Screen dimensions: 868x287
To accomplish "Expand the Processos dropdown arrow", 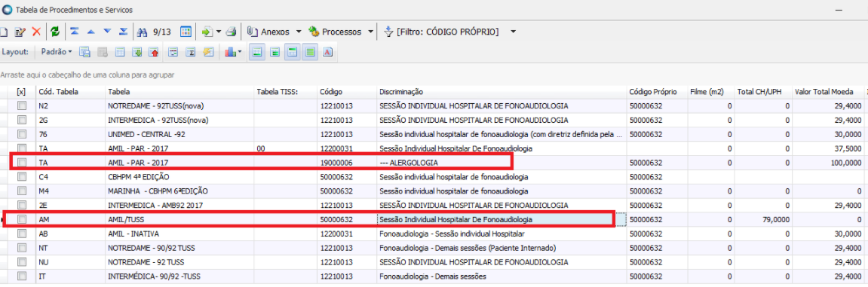I will coord(370,32).
